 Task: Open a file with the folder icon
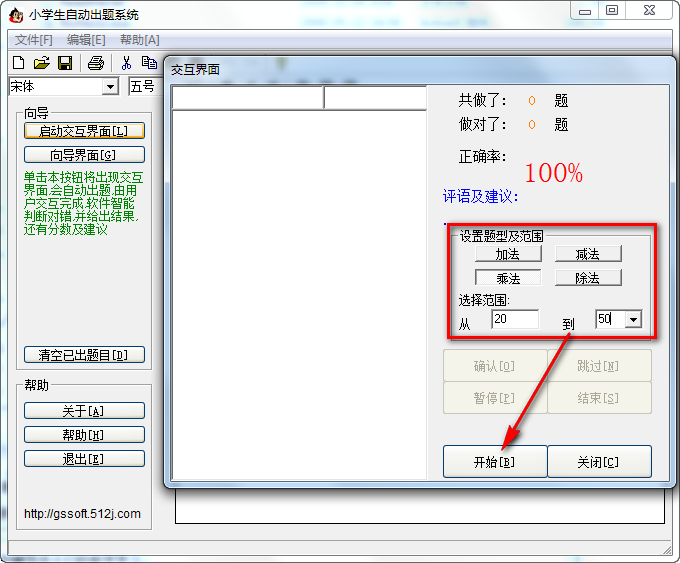(42, 63)
